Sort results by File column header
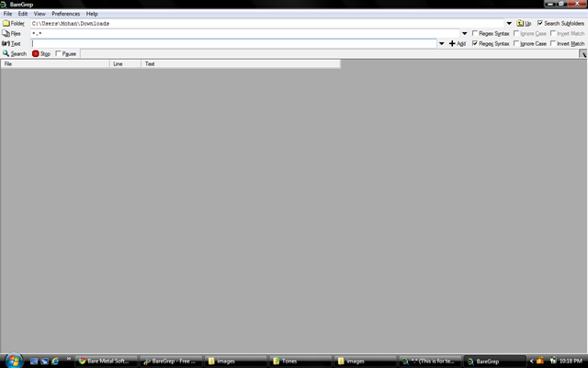 55,63
